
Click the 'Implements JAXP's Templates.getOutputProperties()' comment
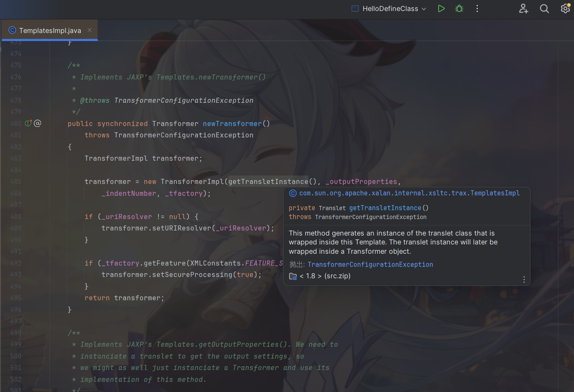tap(184, 345)
